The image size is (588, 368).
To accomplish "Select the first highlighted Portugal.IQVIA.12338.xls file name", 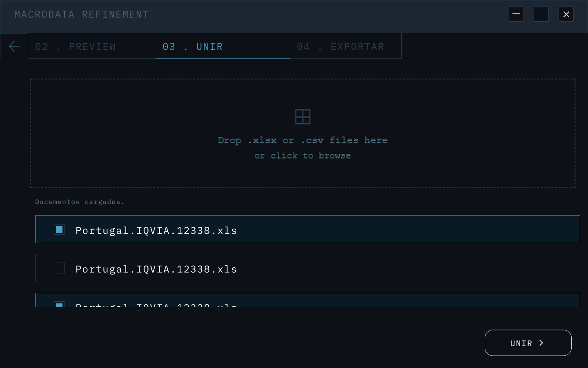I will (x=156, y=230).
